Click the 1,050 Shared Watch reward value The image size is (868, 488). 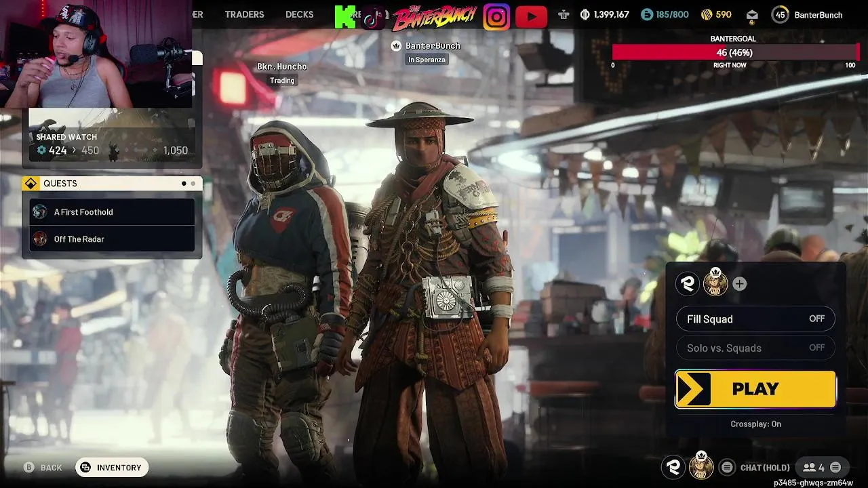(176, 150)
